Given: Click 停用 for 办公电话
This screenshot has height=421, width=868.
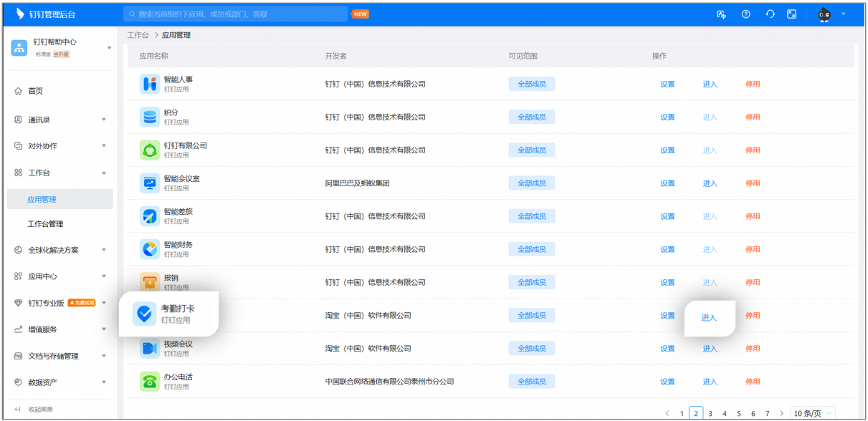Looking at the screenshot, I should tap(753, 381).
